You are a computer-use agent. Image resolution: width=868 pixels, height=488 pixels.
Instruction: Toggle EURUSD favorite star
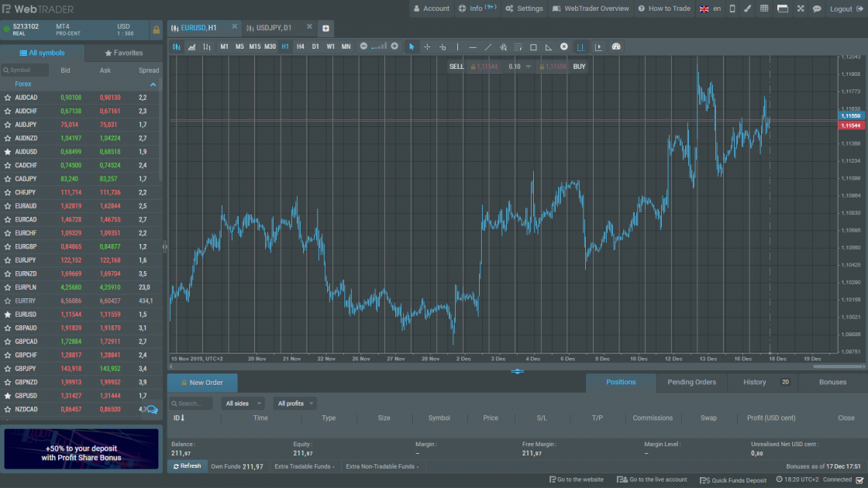(x=7, y=314)
